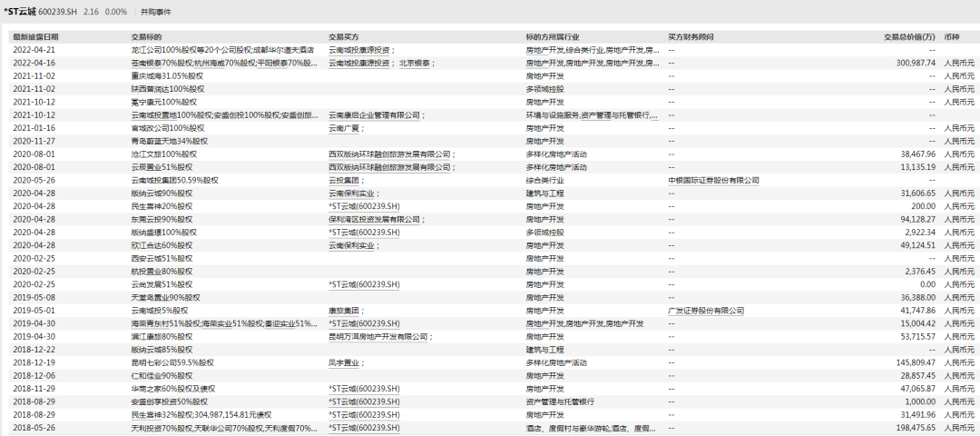Click the value 53,715.57

point(918,337)
